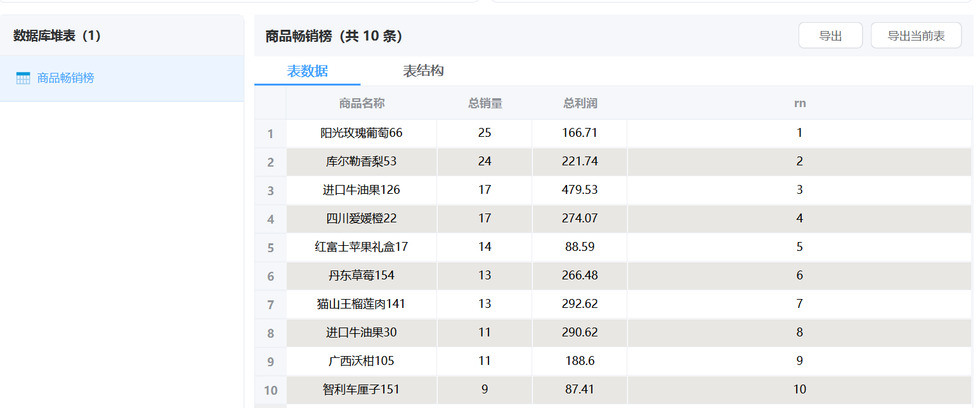The image size is (980, 408).
Task: Switch to the 表数据 tab
Action: [307, 71]
